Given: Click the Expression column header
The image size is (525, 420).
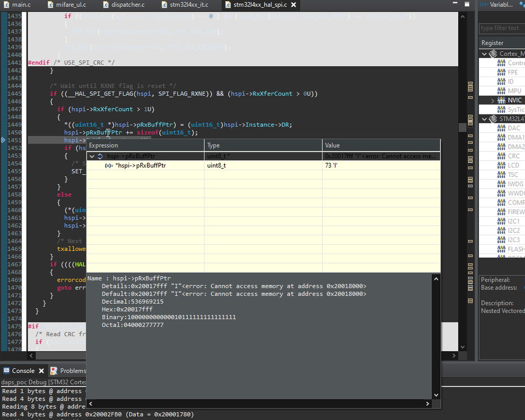Looking at the screenshot, I should [x=146, y=145].
